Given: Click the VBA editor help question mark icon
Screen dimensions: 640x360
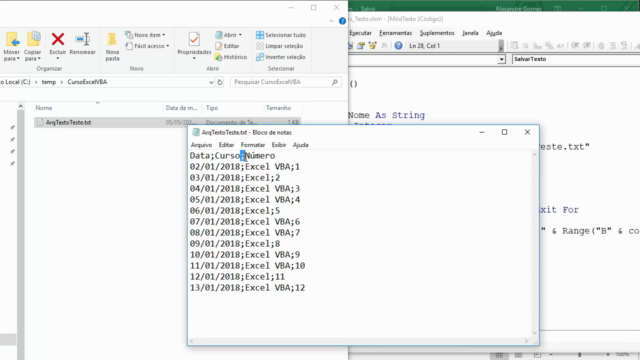Looking at the screenshot, I should point(398,46).
